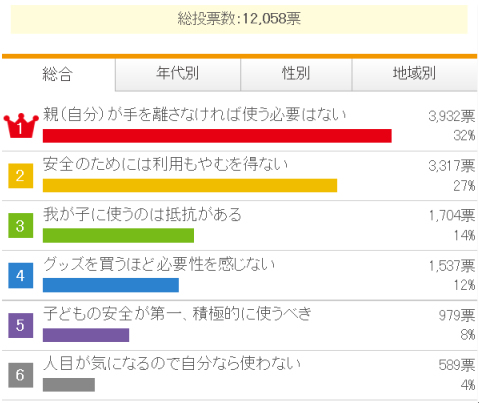
Task: Click the 3,932票 vote count
Action: coord(452,116)
